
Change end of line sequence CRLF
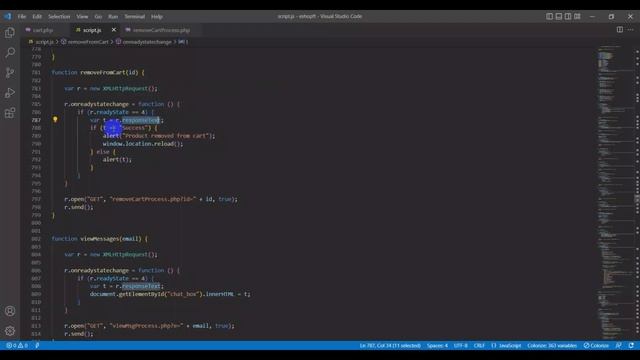point(479,345)
